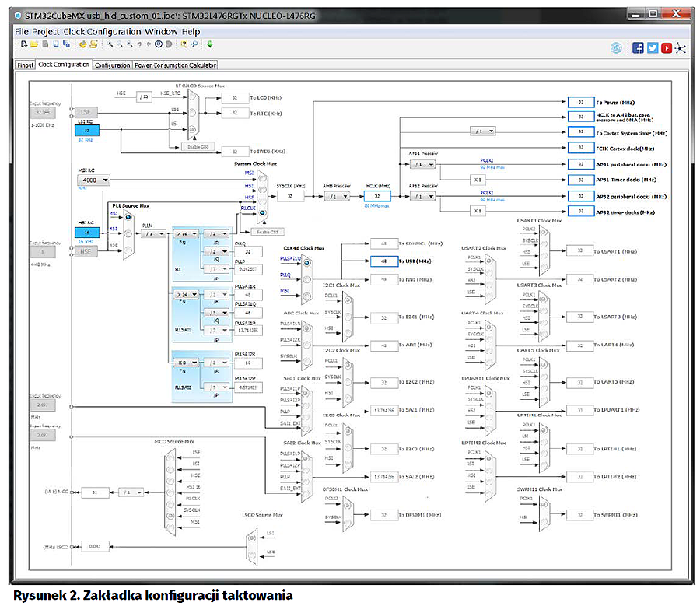
Task: Click the ST community network icon
Action: 681,47
